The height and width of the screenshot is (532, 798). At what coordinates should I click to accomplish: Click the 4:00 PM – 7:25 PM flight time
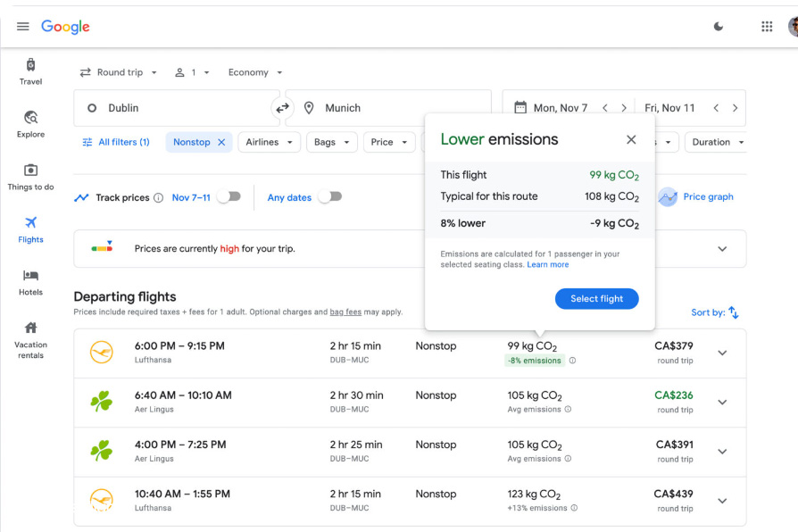pyautogui.click(x=180, y=445)
